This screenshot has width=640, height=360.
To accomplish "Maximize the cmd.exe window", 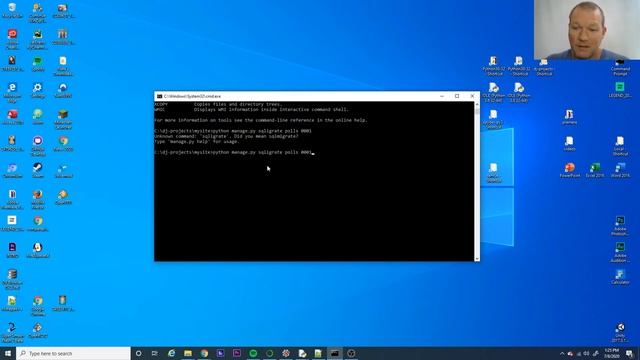I will click(x=457, y=96).
